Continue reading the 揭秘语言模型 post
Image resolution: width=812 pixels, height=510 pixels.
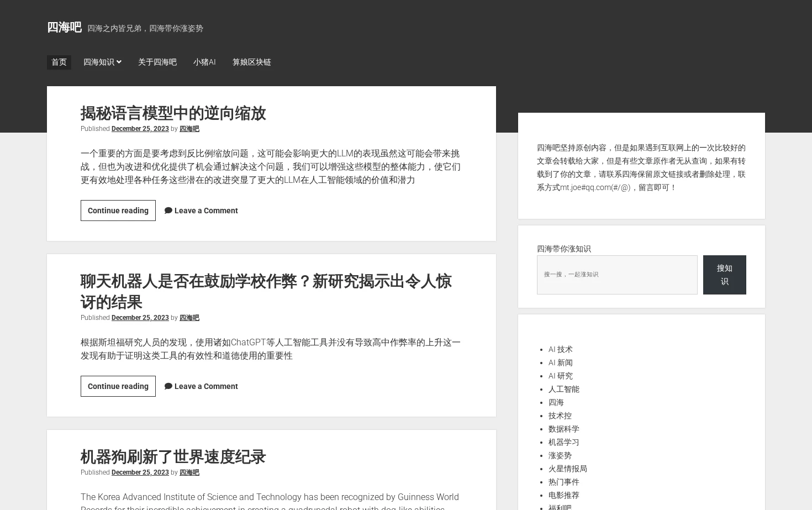[x=118, y=211]
